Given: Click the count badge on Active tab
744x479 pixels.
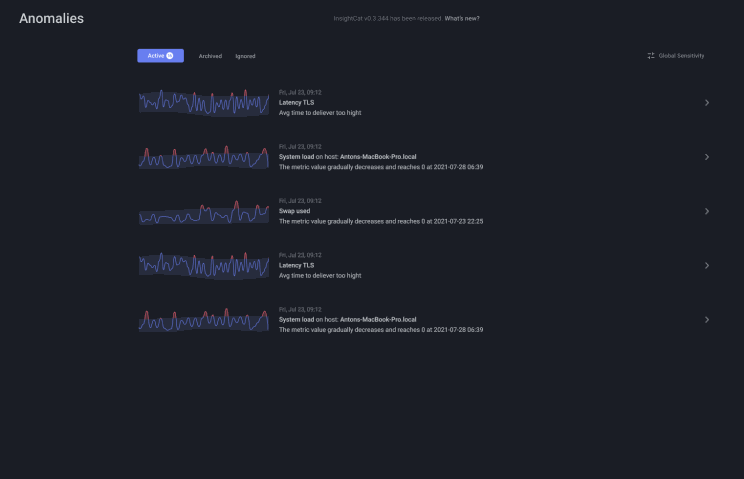Looking at the screenshot, I should click(x=169, y=56).
